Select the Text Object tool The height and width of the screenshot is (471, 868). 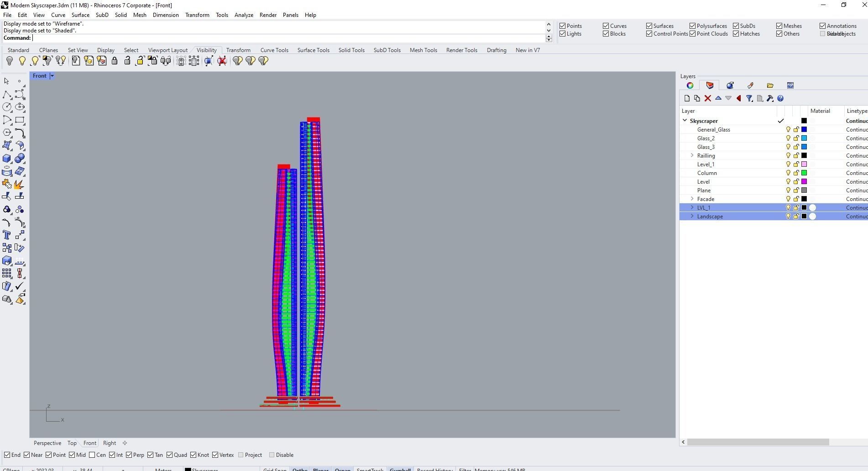(x=7, y=235)
